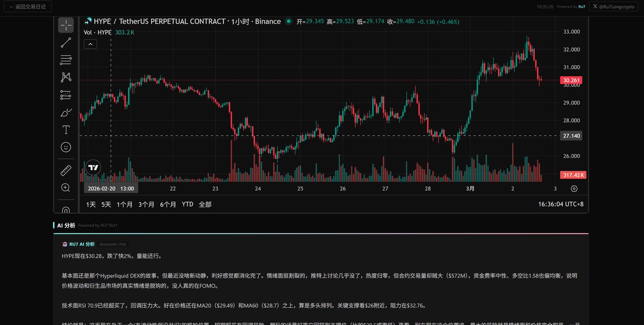
Task: Click 返回交易日记 back button
Action: (28, 7)
